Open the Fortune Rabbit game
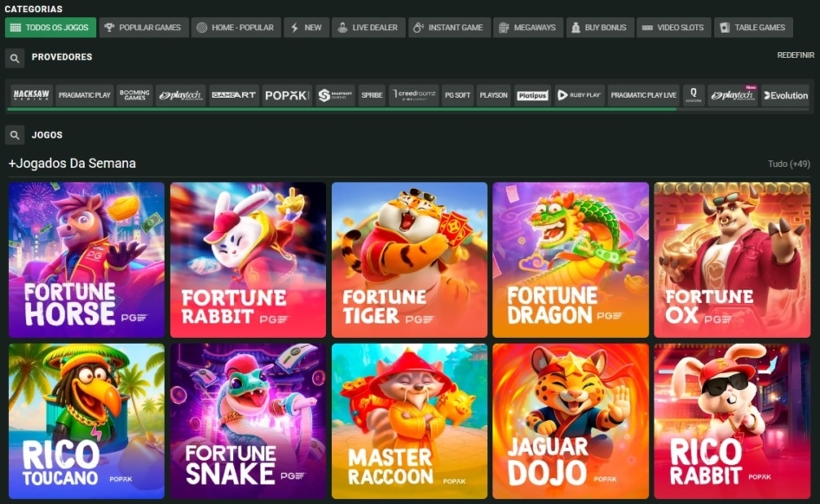The image size is (820, 504). click(248, 260)
